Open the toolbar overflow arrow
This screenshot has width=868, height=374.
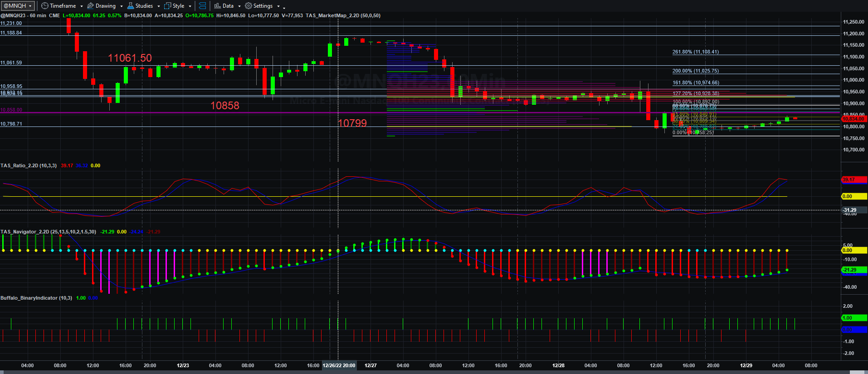[284, 7]
